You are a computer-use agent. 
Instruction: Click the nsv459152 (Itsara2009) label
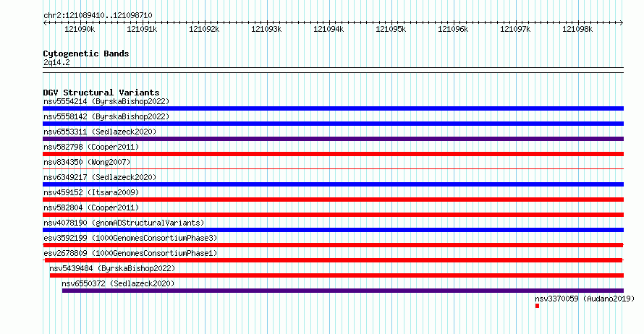tap(91, 192)
